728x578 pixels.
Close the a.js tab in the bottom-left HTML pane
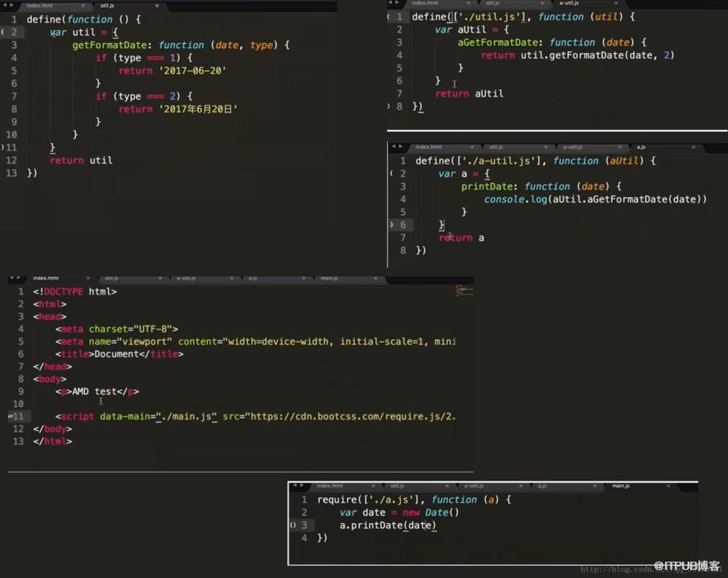click(303, 278)
